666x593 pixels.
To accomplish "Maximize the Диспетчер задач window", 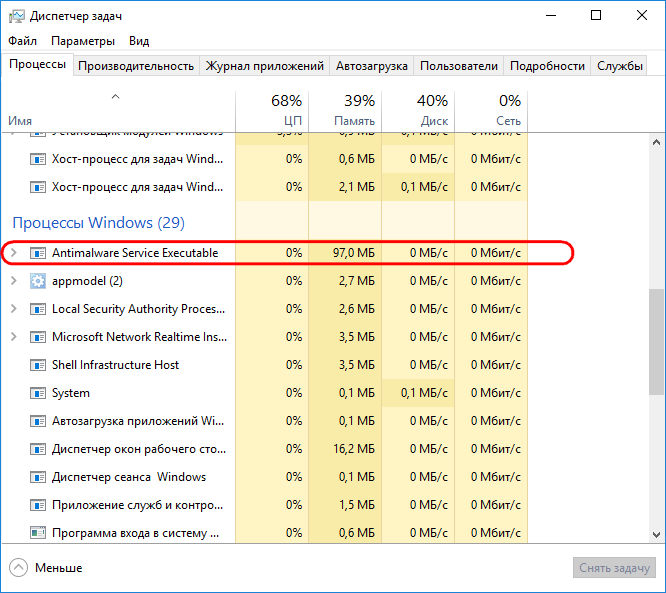I will (596, 16).
